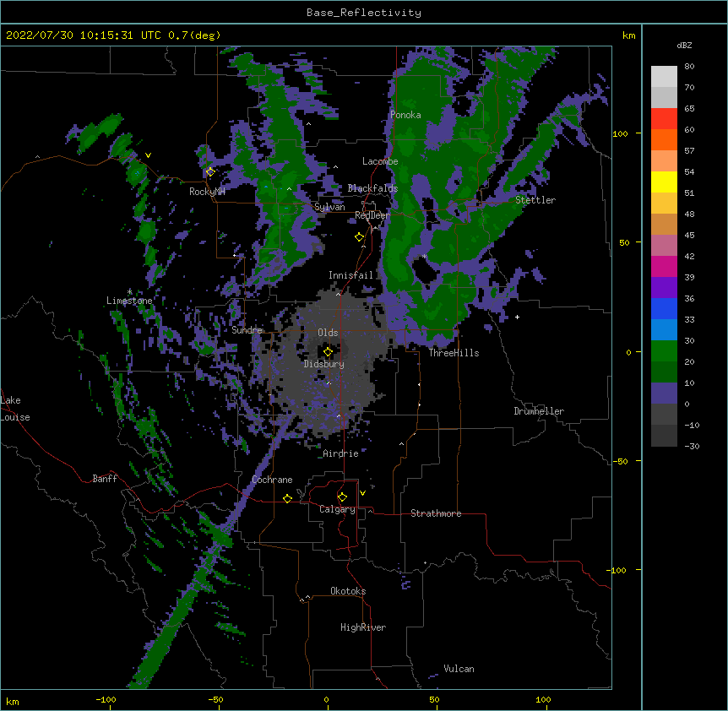The image size is (728, 711).
Task: Click the Didsbury city label
Action: point(323,364)
